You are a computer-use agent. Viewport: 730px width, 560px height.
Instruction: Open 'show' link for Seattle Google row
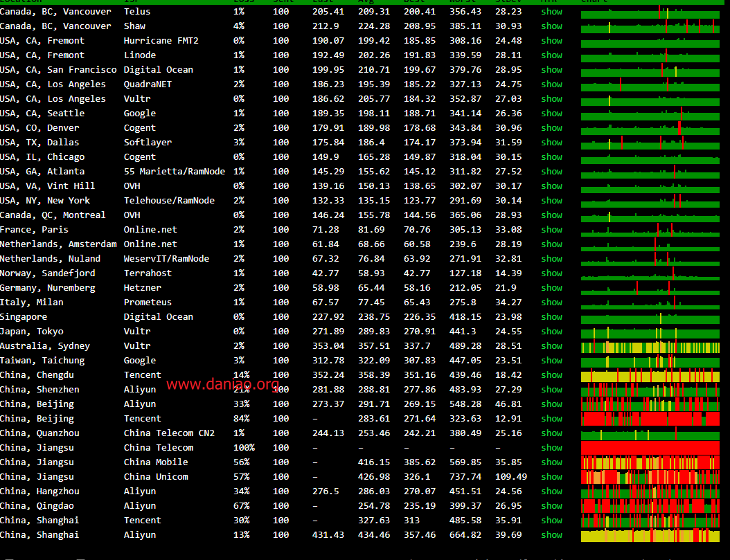click(x=552, y=113)
